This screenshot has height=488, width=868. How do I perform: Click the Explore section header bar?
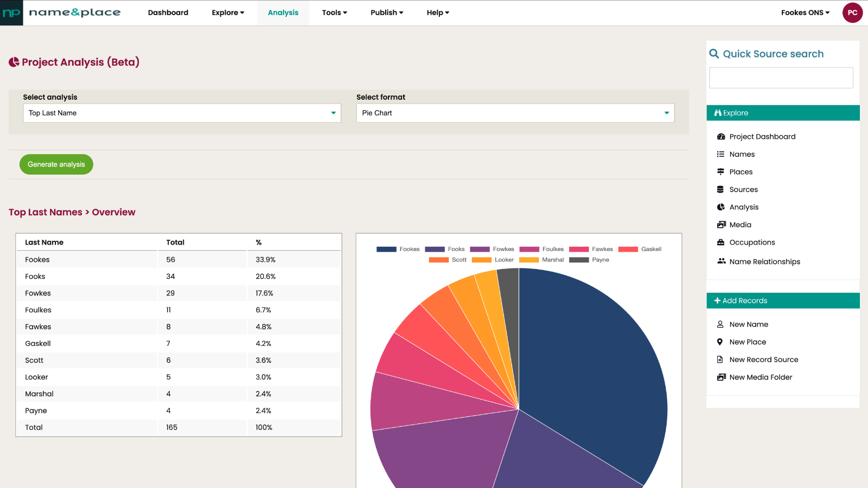pos(783,113)
